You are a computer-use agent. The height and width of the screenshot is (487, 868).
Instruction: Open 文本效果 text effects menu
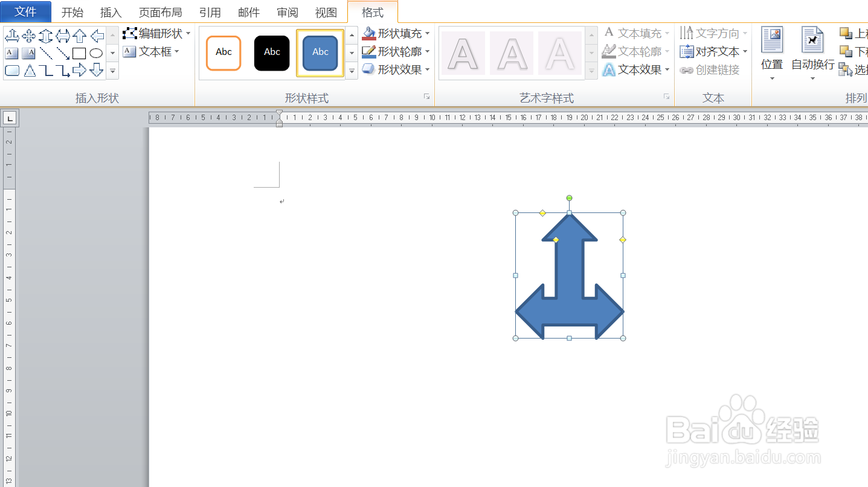tap(636, 70)
